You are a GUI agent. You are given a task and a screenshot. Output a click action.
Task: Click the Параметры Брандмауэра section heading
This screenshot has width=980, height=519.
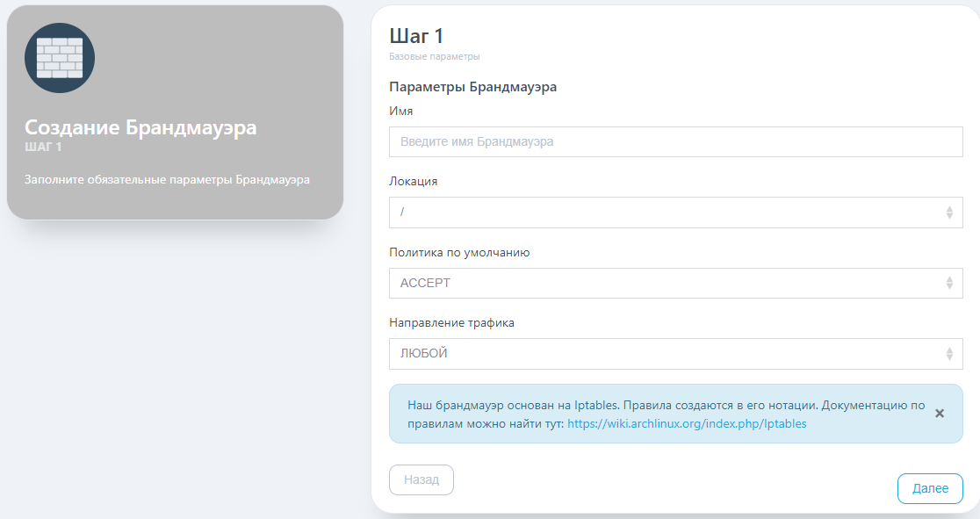(473, 87)
